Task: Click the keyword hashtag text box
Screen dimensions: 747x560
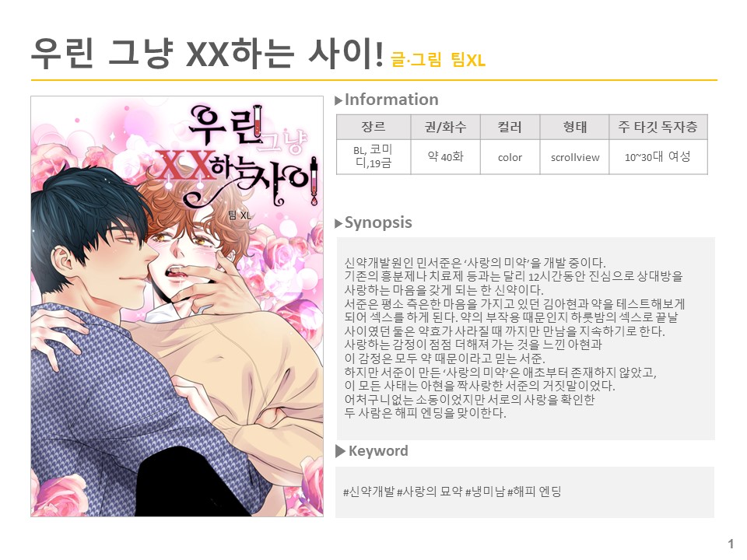Action: (x=525, y=492)
